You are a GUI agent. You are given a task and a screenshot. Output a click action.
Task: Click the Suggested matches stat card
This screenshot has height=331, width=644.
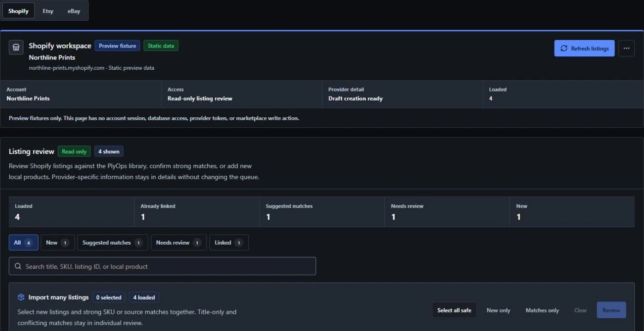pyautogui.click(x=322, y=212)
